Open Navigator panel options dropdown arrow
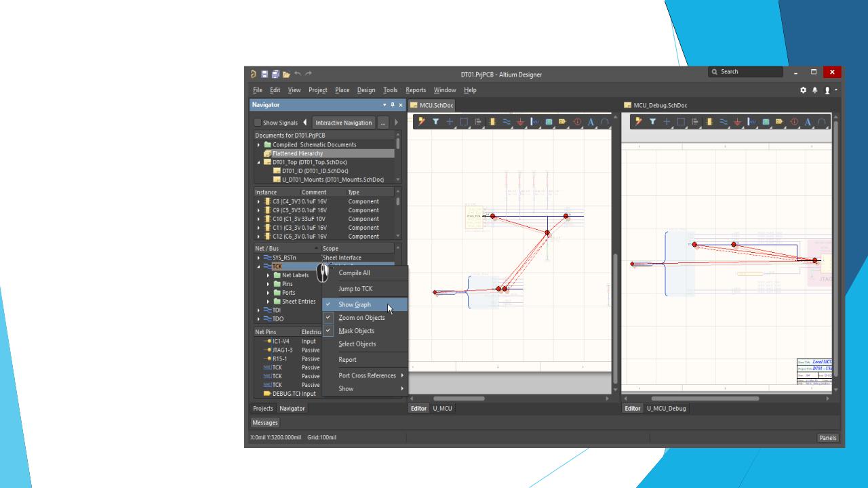868x488 pixels. [384, 105]
